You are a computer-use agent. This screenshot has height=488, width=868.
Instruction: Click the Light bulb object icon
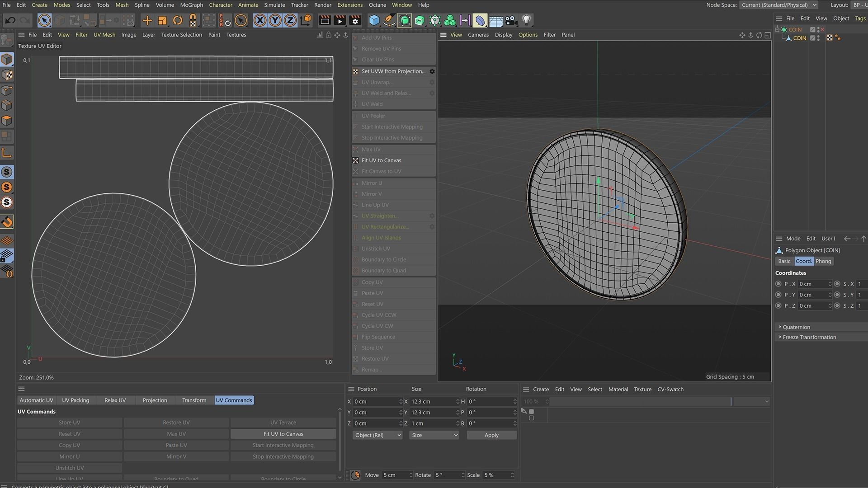pos(526,20)
